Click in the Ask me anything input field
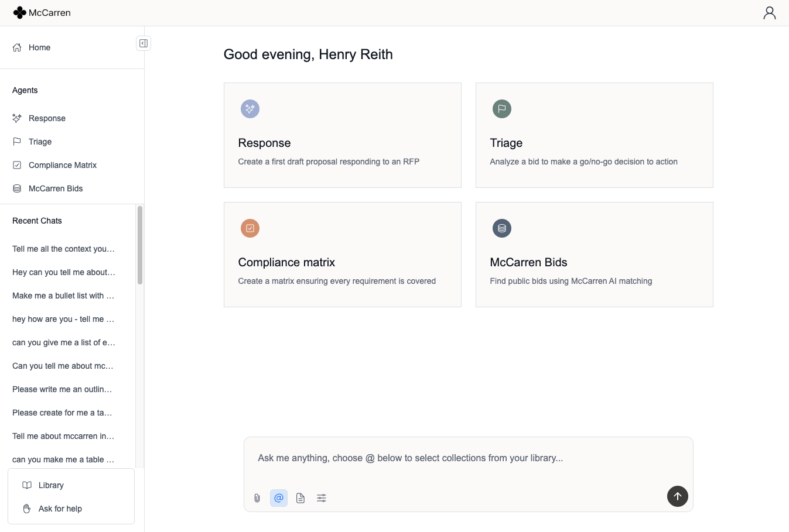Screen dimensions: 789x532 click(x=469, y=458)
